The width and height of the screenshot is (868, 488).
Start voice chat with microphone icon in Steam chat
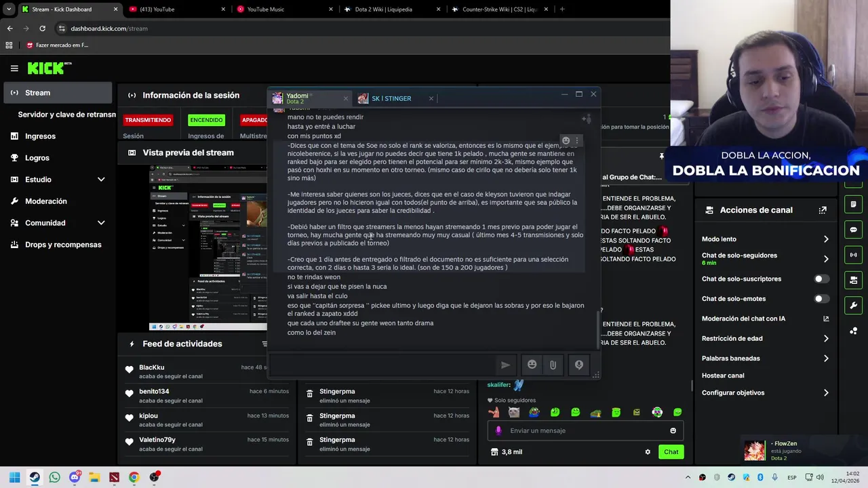point(578,365)
